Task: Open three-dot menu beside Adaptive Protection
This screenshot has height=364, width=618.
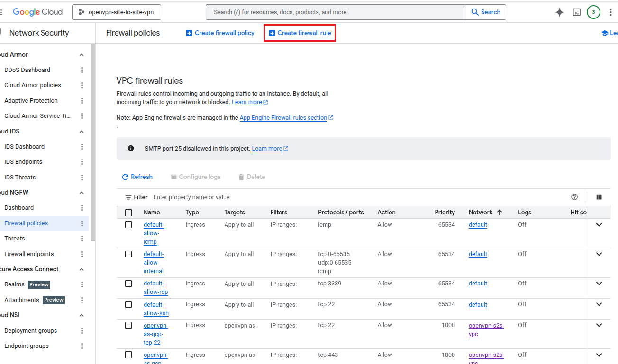Action: 82,101
